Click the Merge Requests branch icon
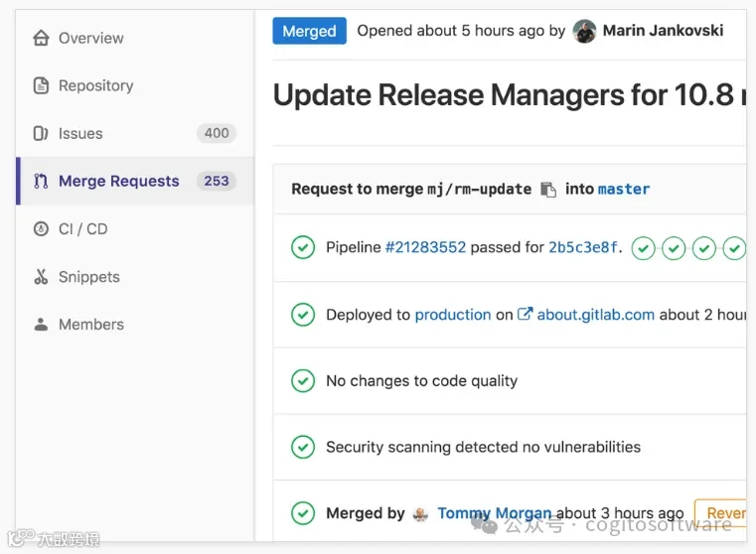The width and height of the screenshot is (756, 554). click(41, 181)
